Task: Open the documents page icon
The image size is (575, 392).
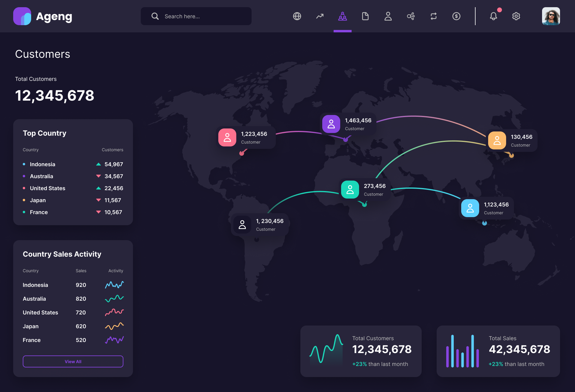Action: (365, 16)
